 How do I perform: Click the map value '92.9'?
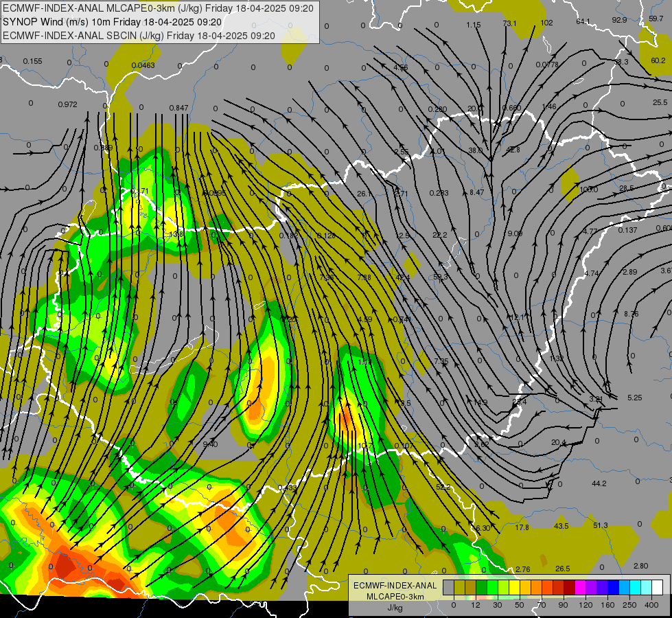619,20
